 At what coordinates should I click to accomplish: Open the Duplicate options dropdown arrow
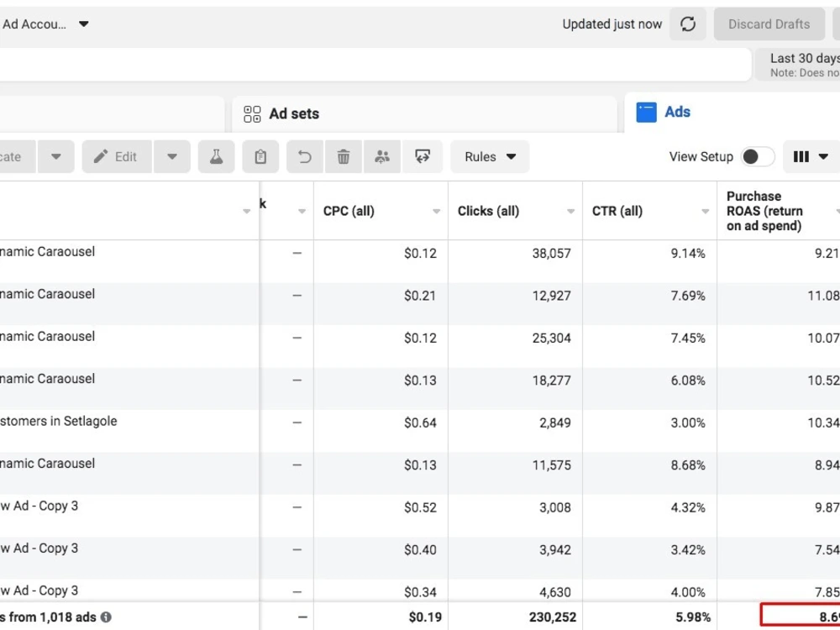[x=55, y=157]
